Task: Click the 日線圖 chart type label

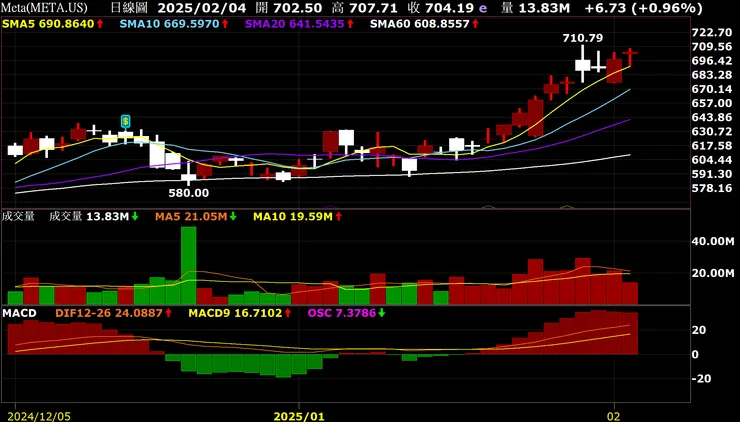Action: coord(129,8)
